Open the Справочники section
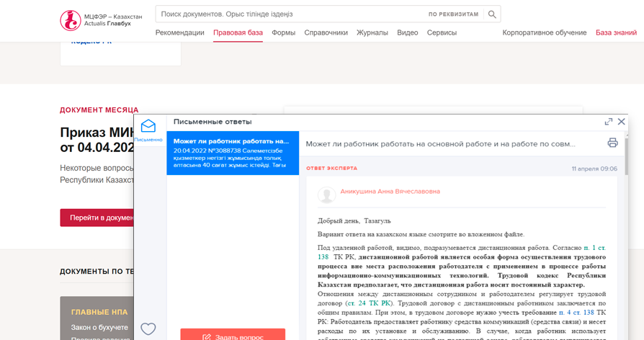 pyautogui.click(x=326, y=33)
